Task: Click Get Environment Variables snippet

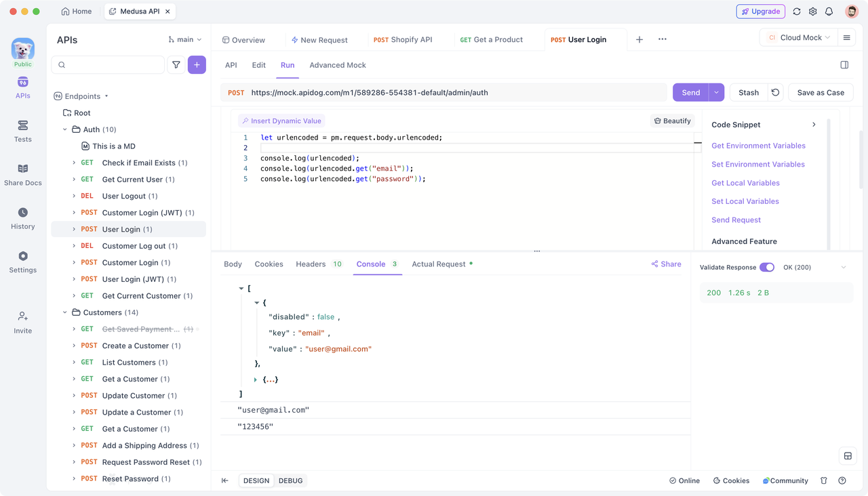Action: coord(758,146)
